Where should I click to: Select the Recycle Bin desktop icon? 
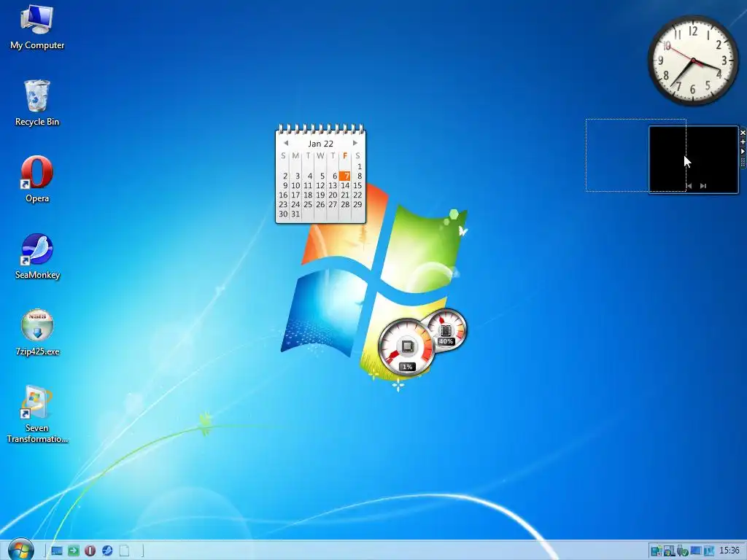coord(36,103)
